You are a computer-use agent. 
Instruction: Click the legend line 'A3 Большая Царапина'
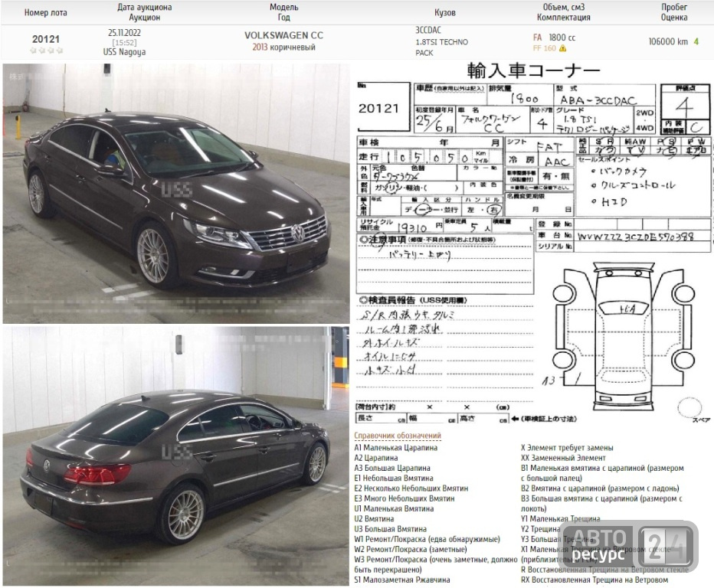(x=392, y=468)
